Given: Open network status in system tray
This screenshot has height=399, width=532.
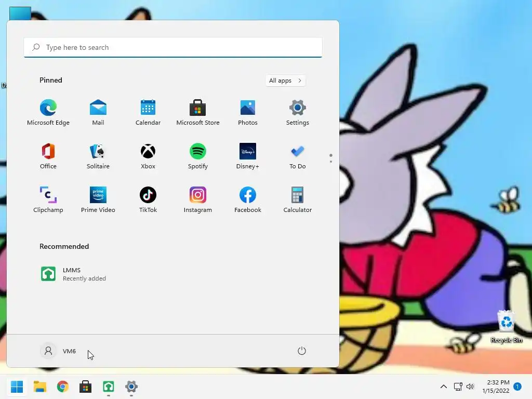Looking at the screenshot, I should 458,387.
